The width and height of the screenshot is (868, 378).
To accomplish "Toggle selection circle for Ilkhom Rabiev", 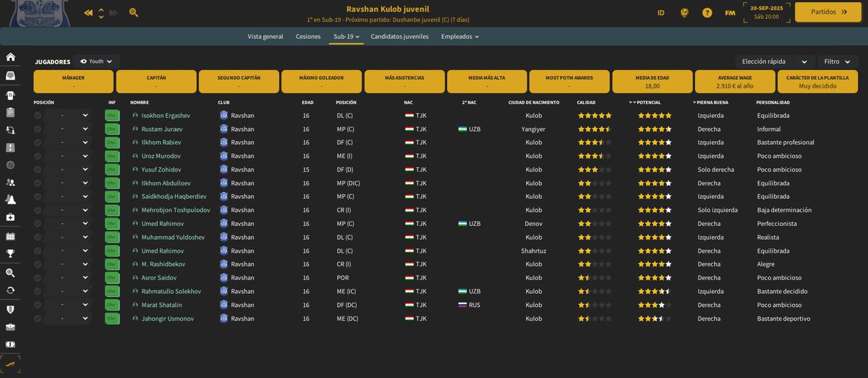I will pos(38,143).
